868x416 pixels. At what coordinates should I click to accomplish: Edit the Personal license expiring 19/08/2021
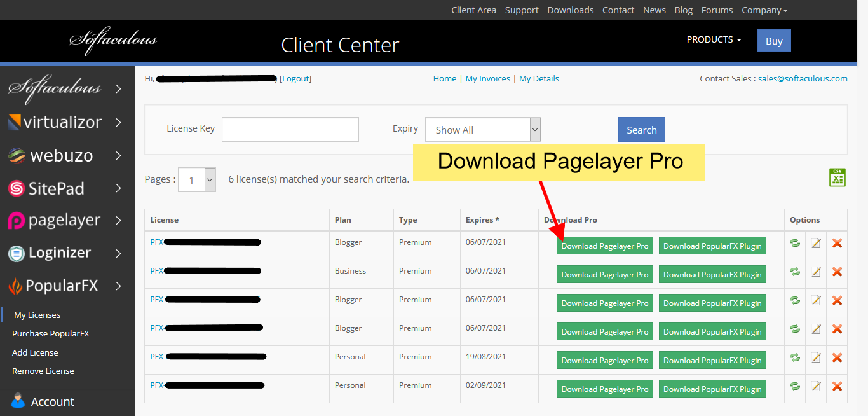point(816,357)
